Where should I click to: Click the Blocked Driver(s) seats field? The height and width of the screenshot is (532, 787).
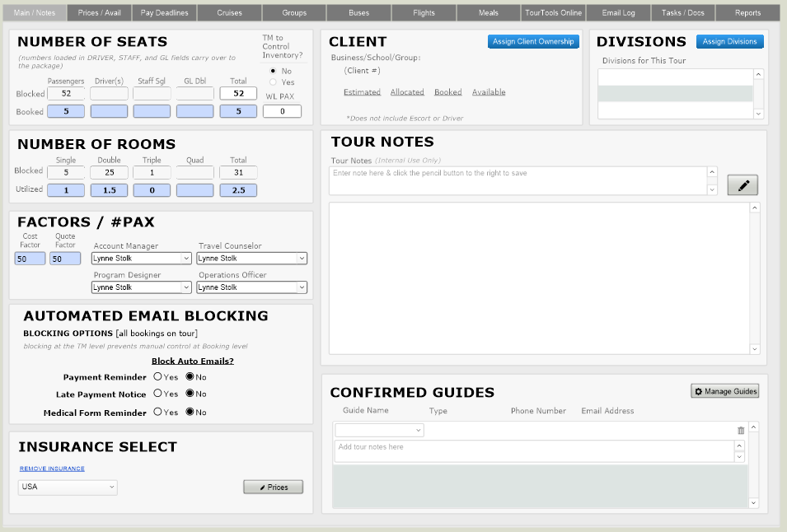[109, 93]
